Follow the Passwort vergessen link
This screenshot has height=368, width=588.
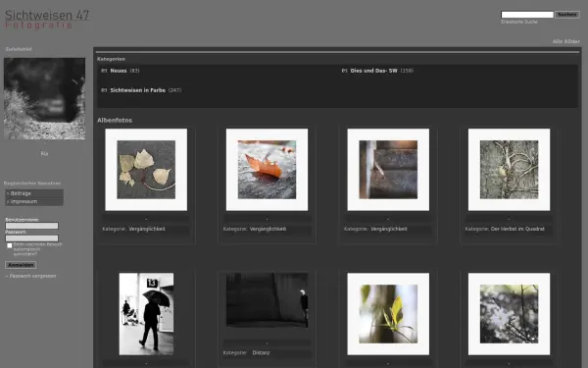32,276
